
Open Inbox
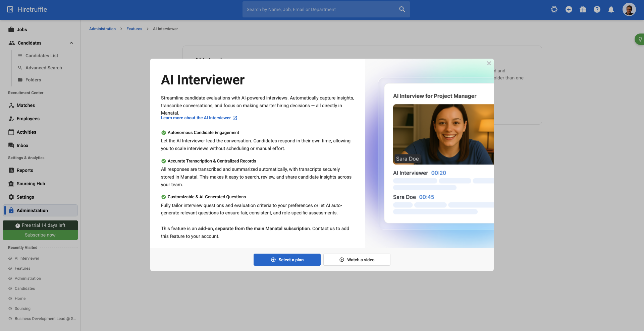coord(40,145)
